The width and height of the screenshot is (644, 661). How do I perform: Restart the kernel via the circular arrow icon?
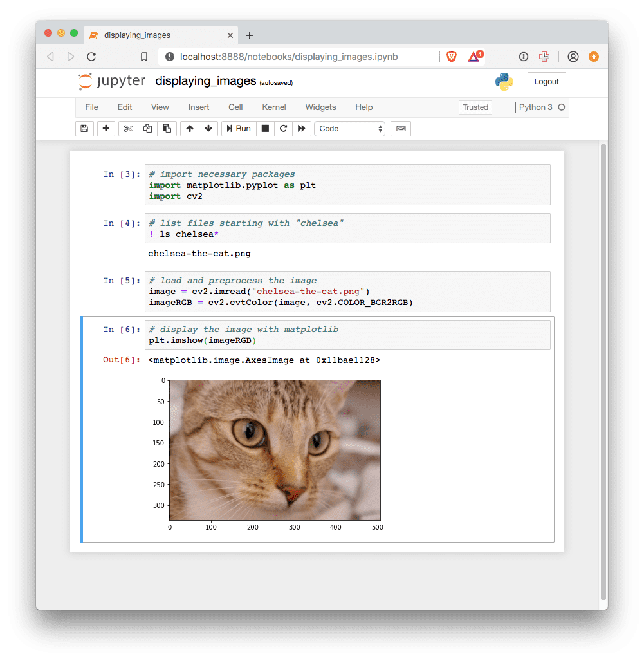click(x=283, y=129)
